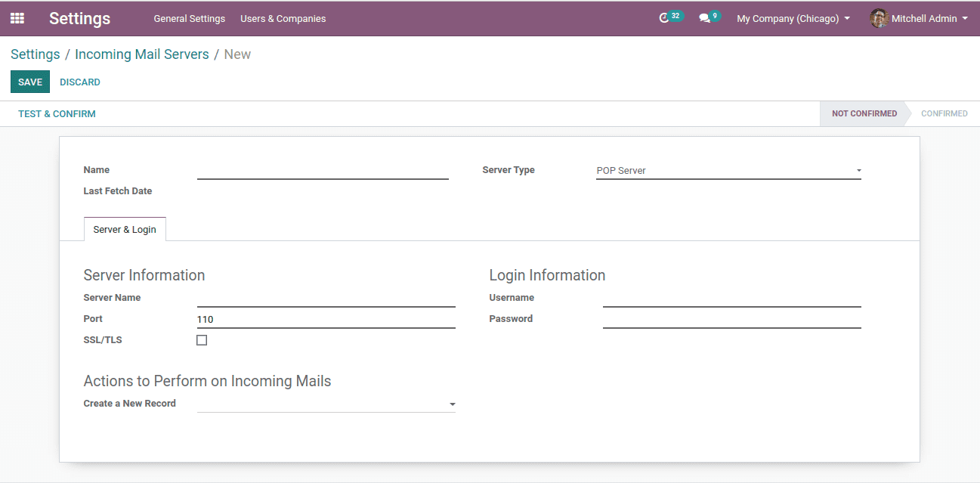980x483 pixels.
Task: Open the apps grid menu icon
Action: point(17,18)
